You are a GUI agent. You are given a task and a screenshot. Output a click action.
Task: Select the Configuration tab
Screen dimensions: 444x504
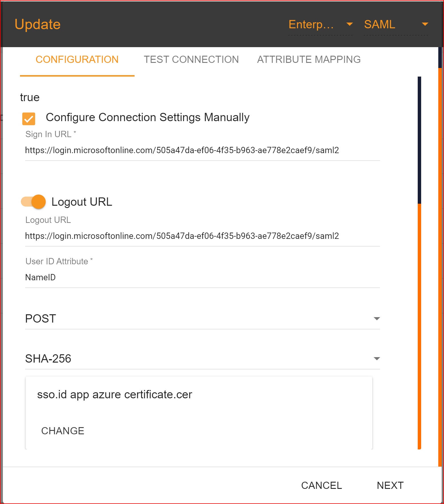pyautogui.click(x=77, y=59)
